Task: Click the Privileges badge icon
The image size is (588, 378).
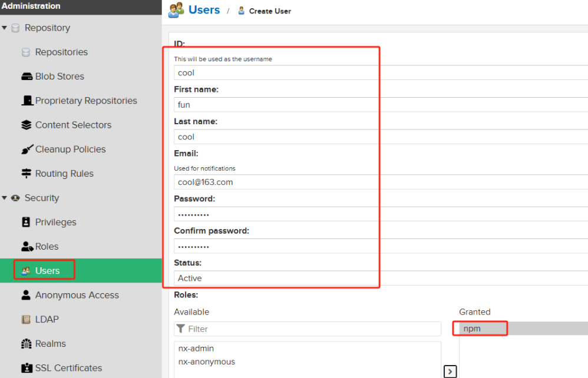Action: [26, 222]
